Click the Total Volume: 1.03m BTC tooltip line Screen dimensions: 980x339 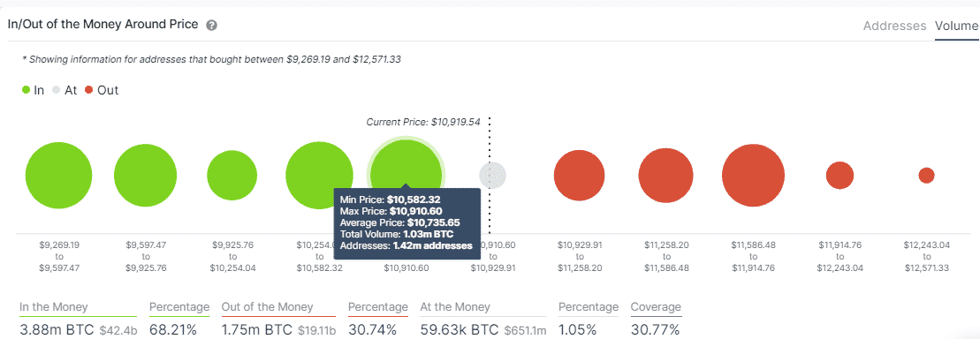pos(396,234)
